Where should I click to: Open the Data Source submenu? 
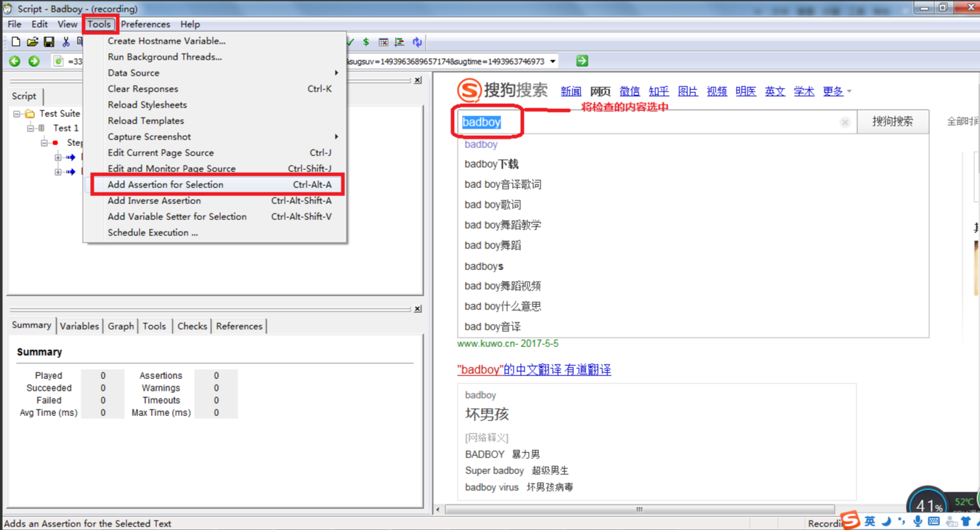point(215,73)
